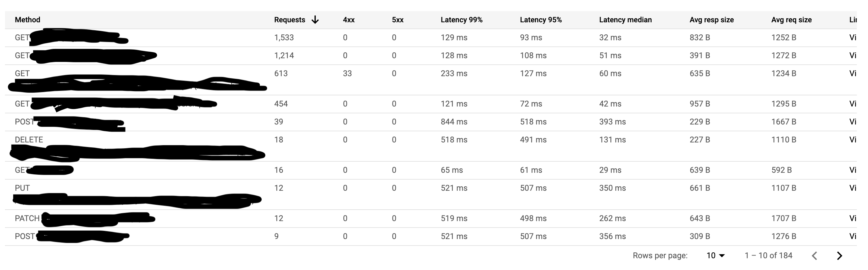
Task: Sort by the Requests column header
Action: (289, 20)
